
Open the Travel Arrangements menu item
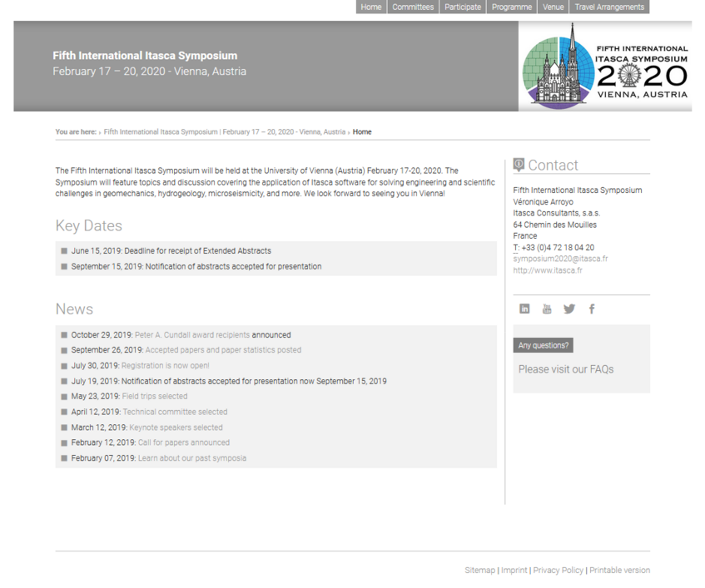pyautogui.click(x=609, y=7)
